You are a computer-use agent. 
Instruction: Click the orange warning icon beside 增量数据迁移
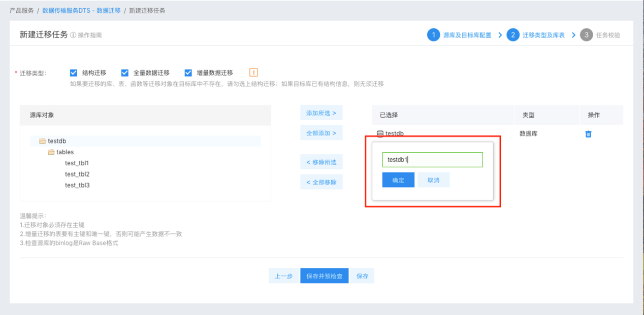click(253, 73)
